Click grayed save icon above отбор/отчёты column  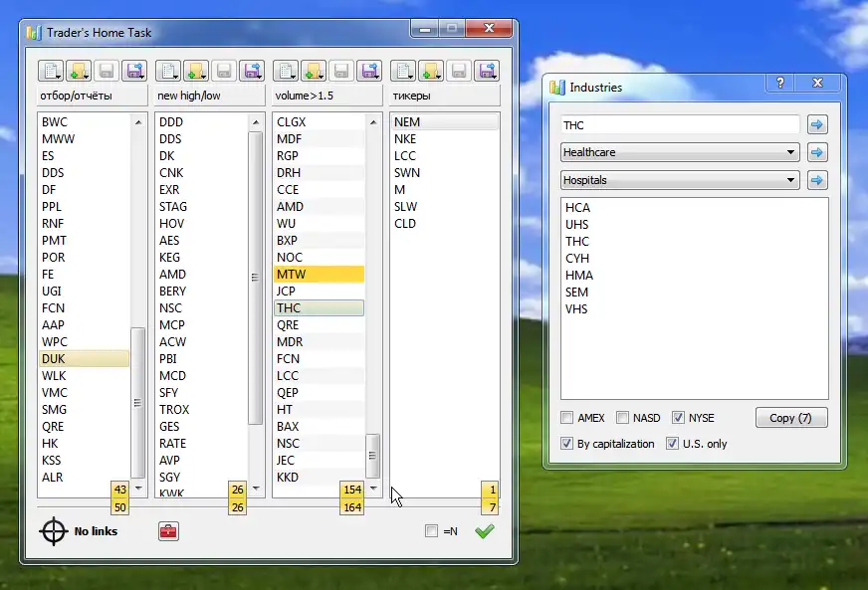click(107, 71)
